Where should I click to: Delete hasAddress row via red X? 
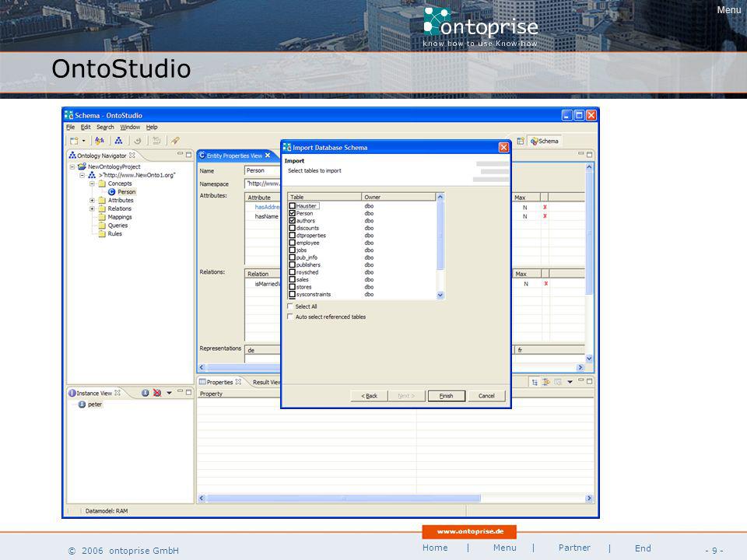[x=545, y=207]
